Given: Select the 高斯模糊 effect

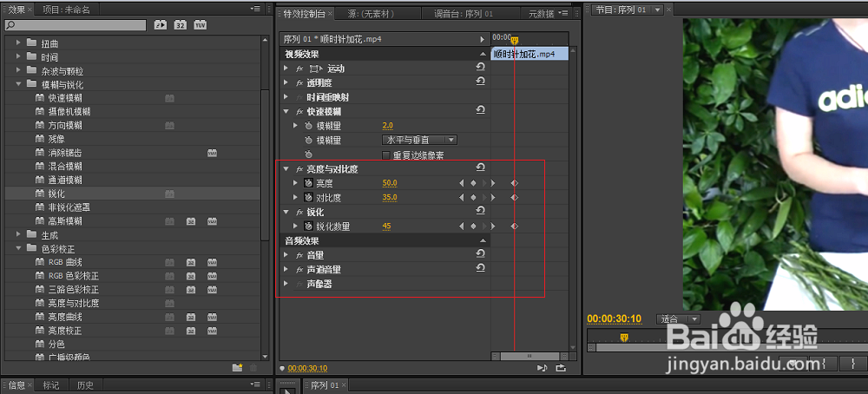Looking at the screenshot, I should pyautogui.click(x=65, y=220).
